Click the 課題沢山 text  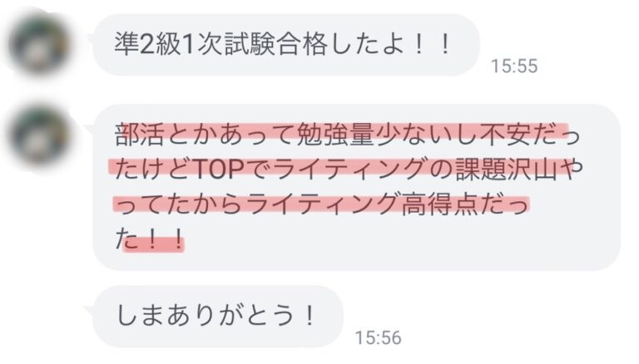[505, 169]
